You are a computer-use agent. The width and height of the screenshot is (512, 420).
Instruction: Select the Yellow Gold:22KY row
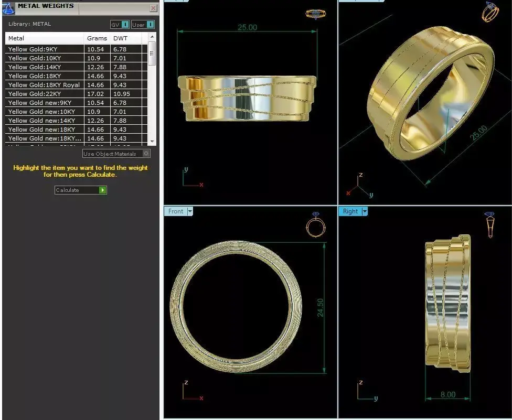(x=76, y=94)
